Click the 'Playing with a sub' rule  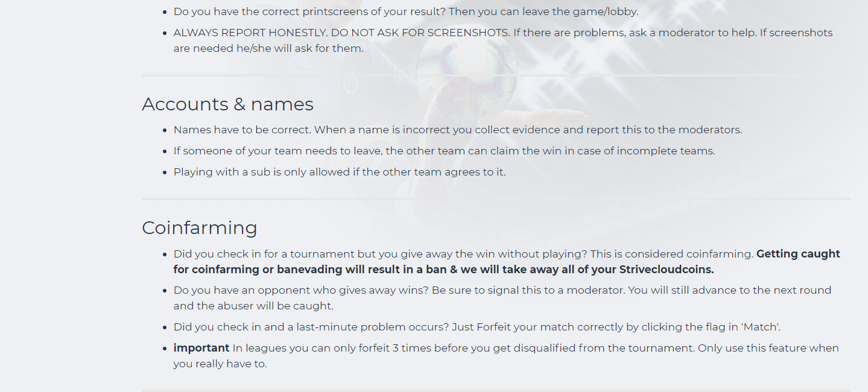[339, 172]
